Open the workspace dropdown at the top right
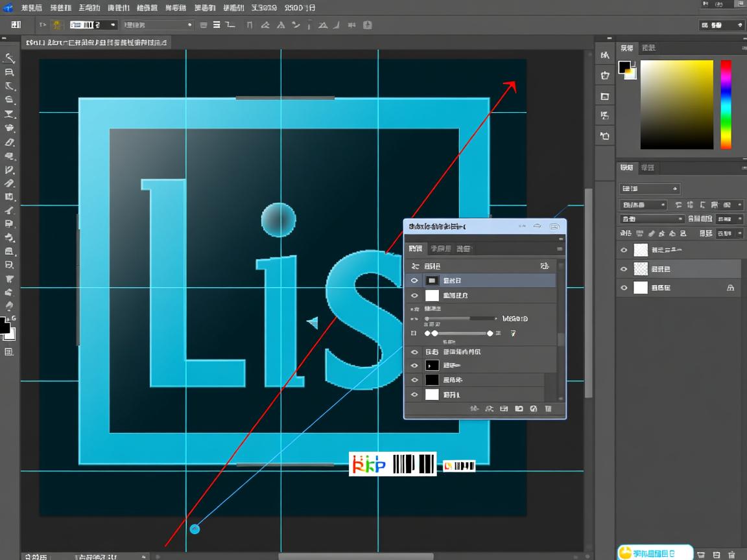 tap(722, 25)
